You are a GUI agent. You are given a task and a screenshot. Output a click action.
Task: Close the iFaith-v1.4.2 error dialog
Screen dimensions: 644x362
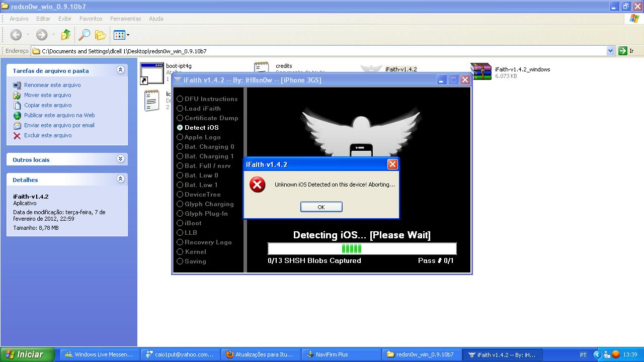coord(392,164)
